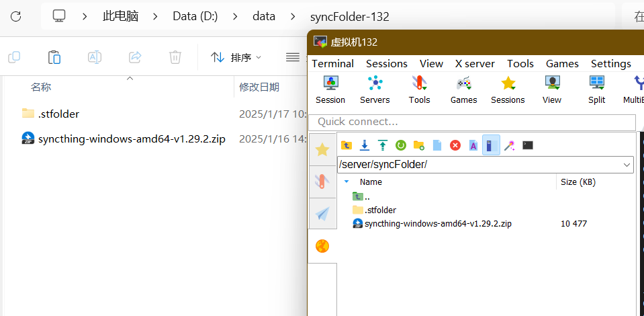Click the Quick connect input field
644x316 pixels.
pyautogui.click(x=472, y=122)
